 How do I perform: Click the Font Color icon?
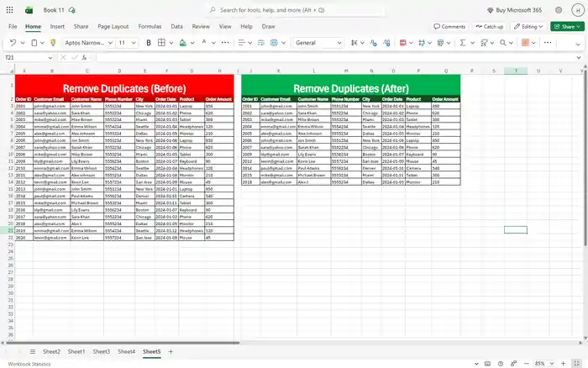click(204, 42)
